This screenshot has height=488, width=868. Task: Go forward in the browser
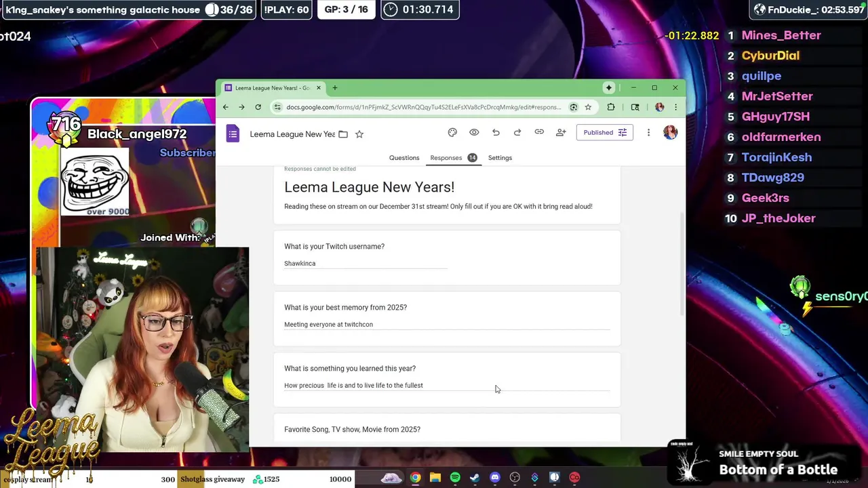pyautogui.click(x=241, y=107)
